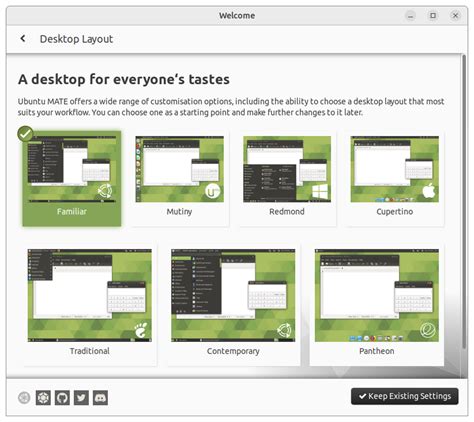Click the vertical scrollbar of the layout page
The height and width of the screenshot is (422, 474).
pyautogui.click(x=464, y=203)
